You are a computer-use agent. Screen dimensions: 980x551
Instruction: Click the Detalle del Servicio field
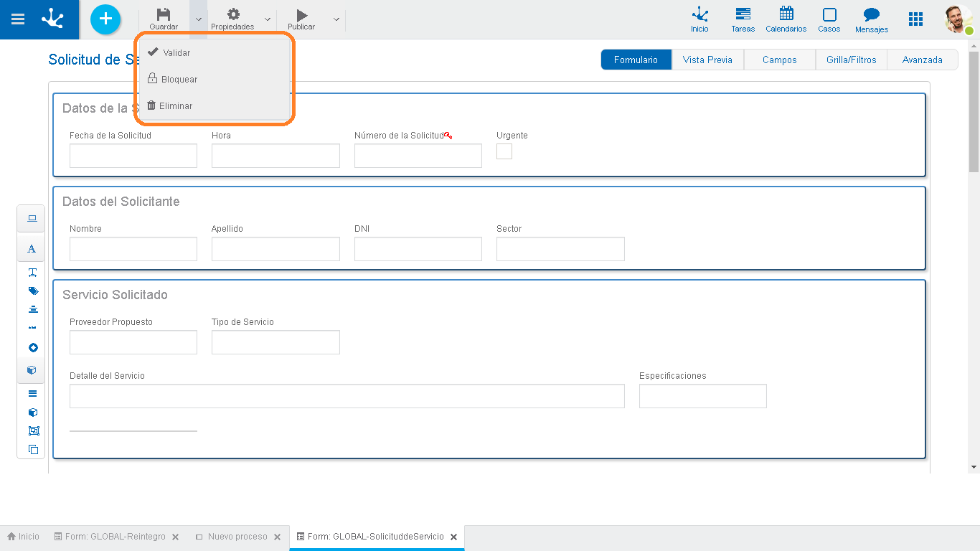pyautogui.click(x=347, y=396)
